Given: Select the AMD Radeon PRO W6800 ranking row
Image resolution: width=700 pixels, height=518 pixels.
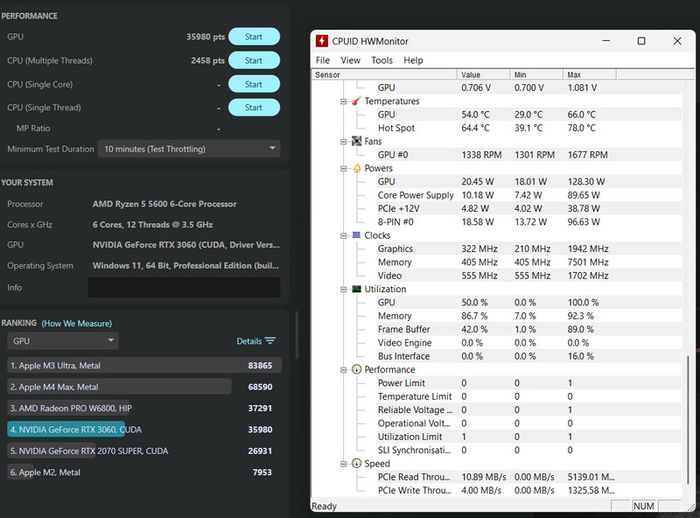Looking at the screenshot, I should point(145,408).
